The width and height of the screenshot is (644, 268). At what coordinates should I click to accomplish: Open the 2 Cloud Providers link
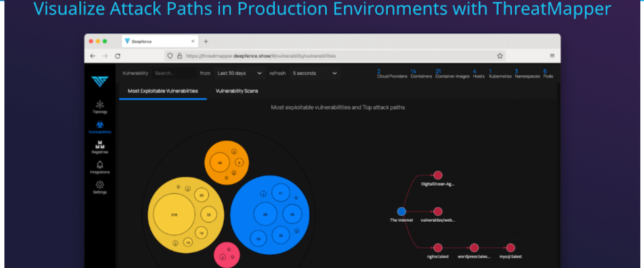point(392,74)
